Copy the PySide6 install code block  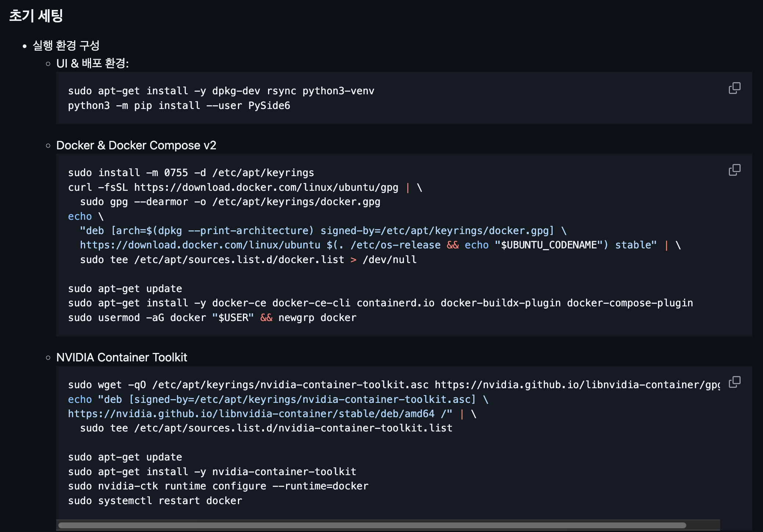[734, 88]
